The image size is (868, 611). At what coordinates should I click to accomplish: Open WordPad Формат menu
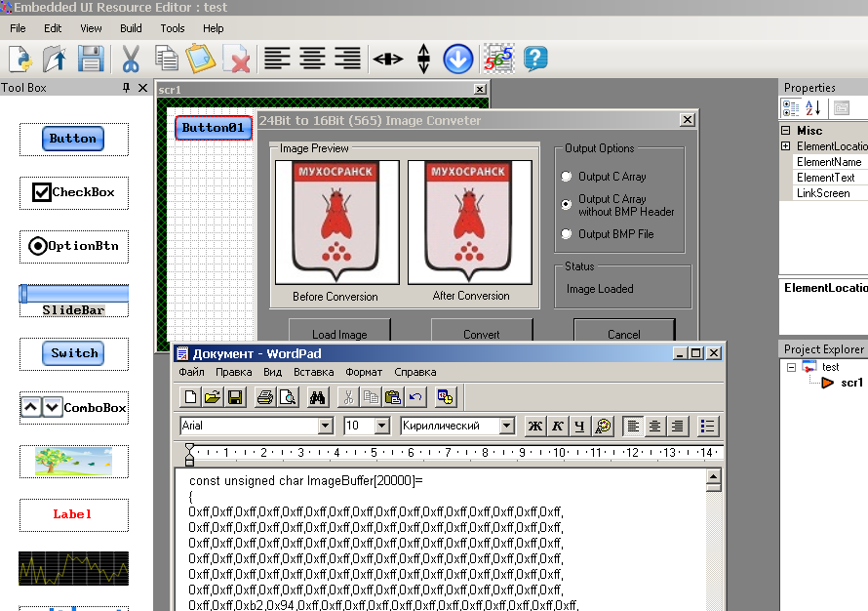[x=364, y=372]
